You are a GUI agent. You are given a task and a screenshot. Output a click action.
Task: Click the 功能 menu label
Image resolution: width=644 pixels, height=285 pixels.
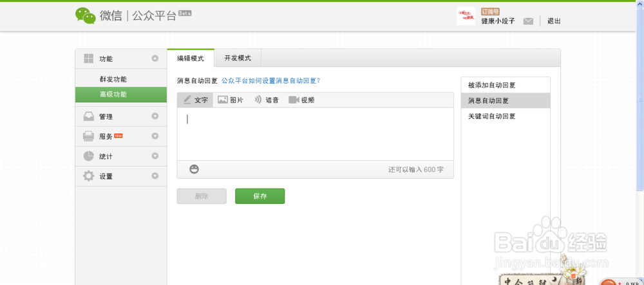106,59
